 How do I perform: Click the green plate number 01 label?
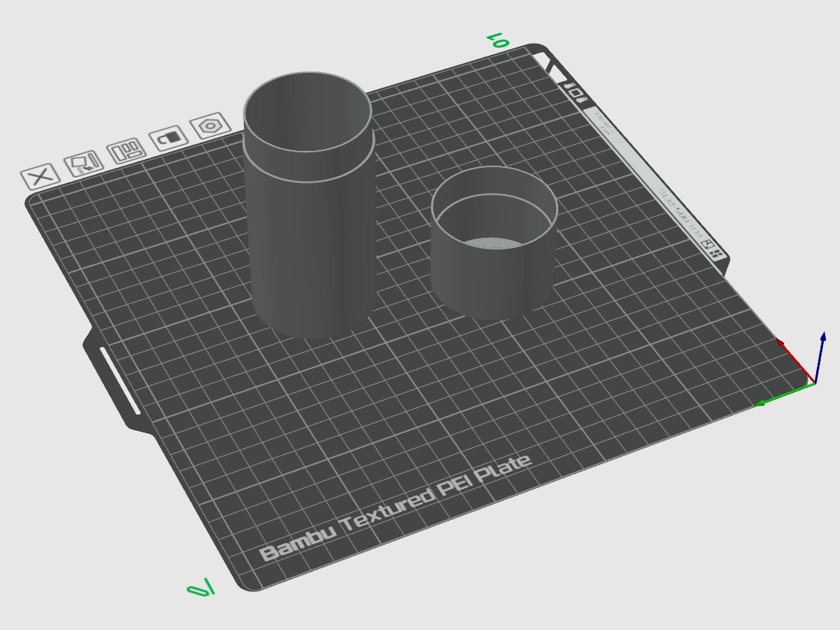click(x=498, y=41)
